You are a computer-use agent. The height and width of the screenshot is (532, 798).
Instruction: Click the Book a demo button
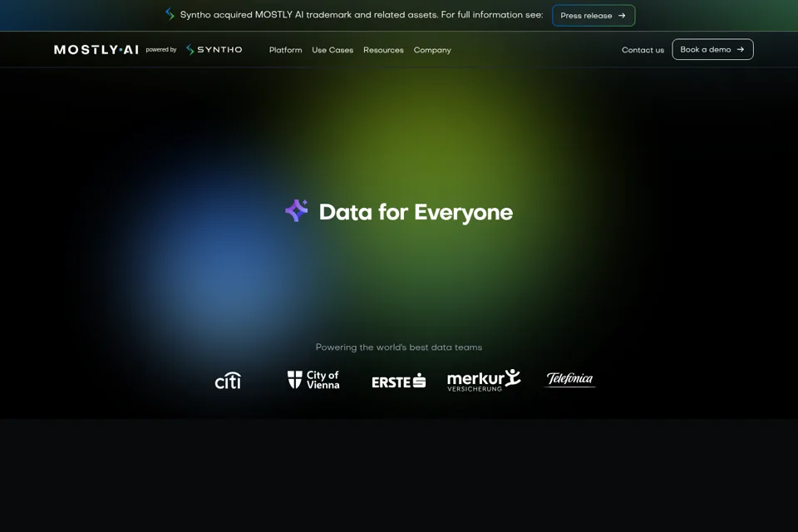(712, 49)
